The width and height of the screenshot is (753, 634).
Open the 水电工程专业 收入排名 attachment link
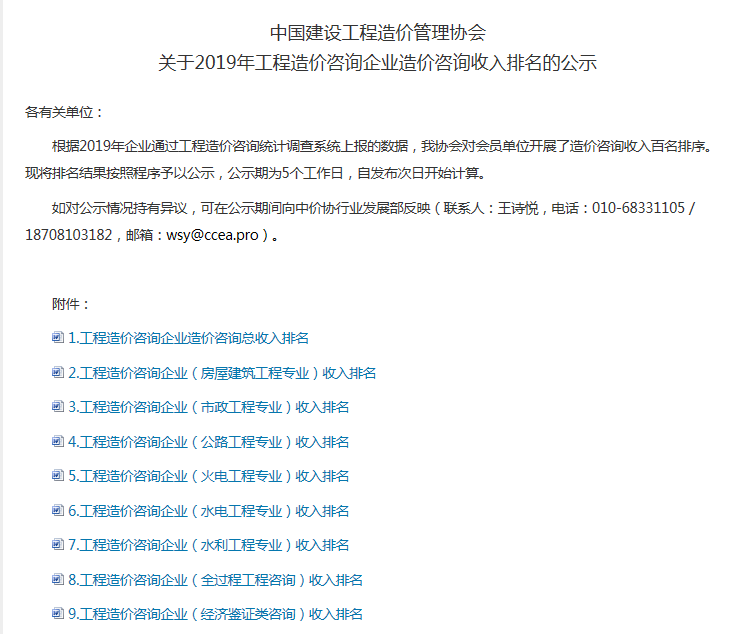click(208, 511)
